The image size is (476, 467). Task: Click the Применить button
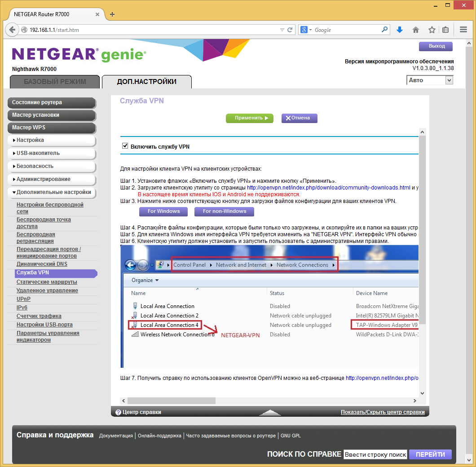250,118
